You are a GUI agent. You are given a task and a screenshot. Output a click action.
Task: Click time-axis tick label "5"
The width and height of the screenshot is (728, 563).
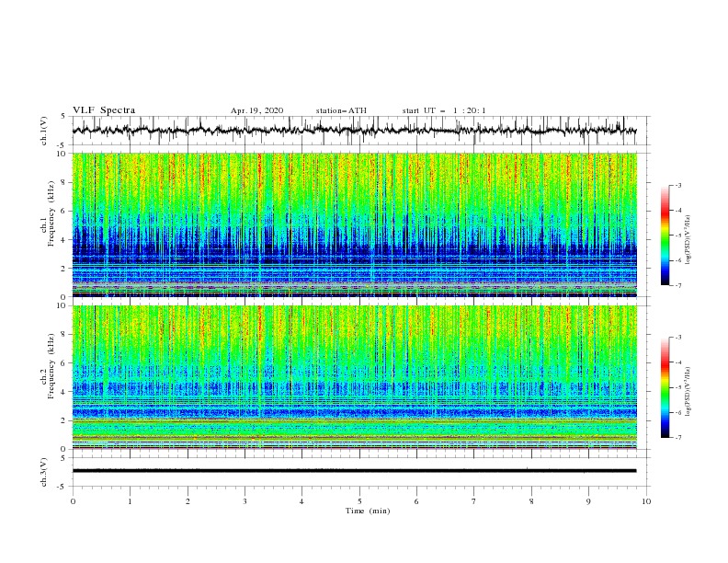(x=359, y=501)
